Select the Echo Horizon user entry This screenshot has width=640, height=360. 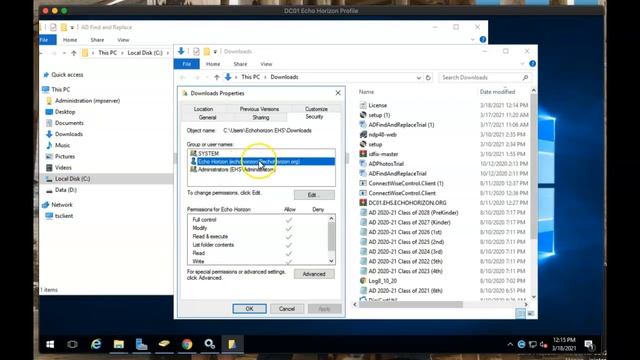click(x=261, y=162)
